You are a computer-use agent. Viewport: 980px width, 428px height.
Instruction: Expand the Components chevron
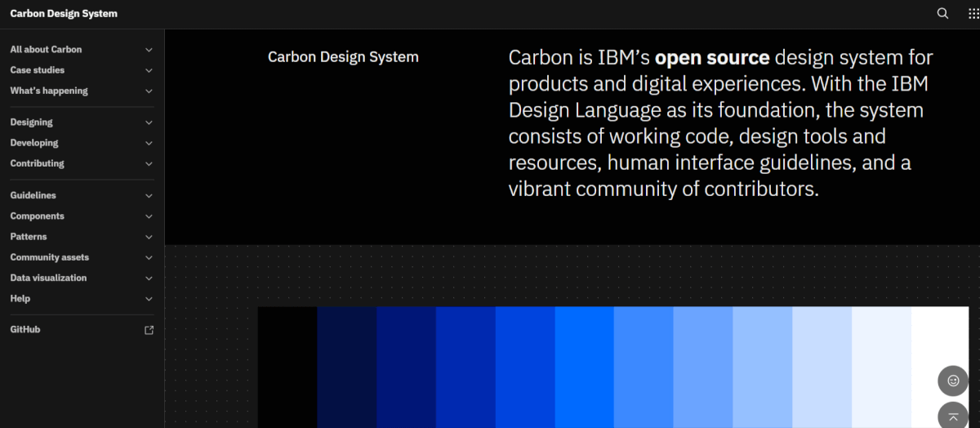[x=149, y=216]
